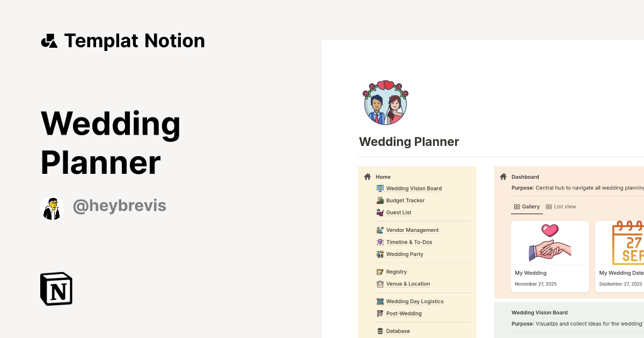Screen dimensions: 644x338
Task: Click the Wedding Party group icon
Action: coord(380,254)
